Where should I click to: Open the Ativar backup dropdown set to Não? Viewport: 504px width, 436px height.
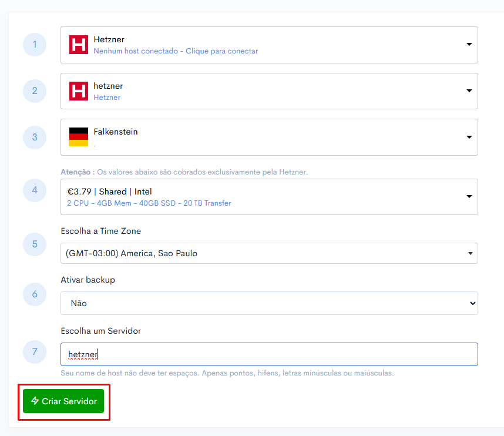269,303
